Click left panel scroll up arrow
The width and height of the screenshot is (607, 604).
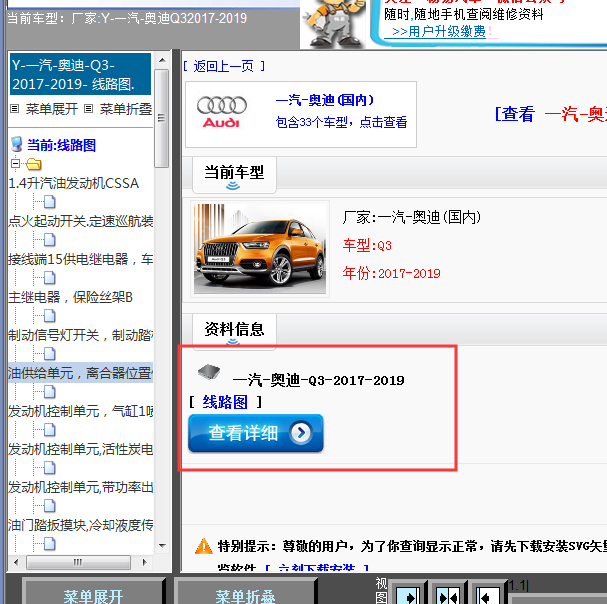[162, 60]
